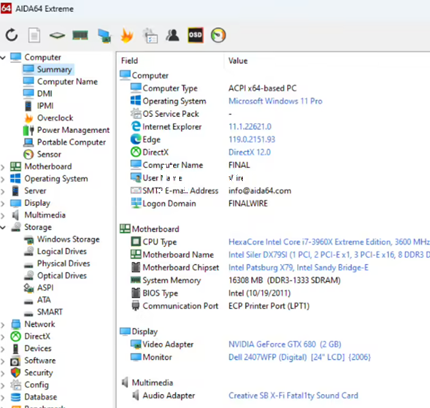Image resolution: width=430 pixels, height=408 pixels.
Task: Click the user silhouette toolbar icon
Action: (172, 35)
